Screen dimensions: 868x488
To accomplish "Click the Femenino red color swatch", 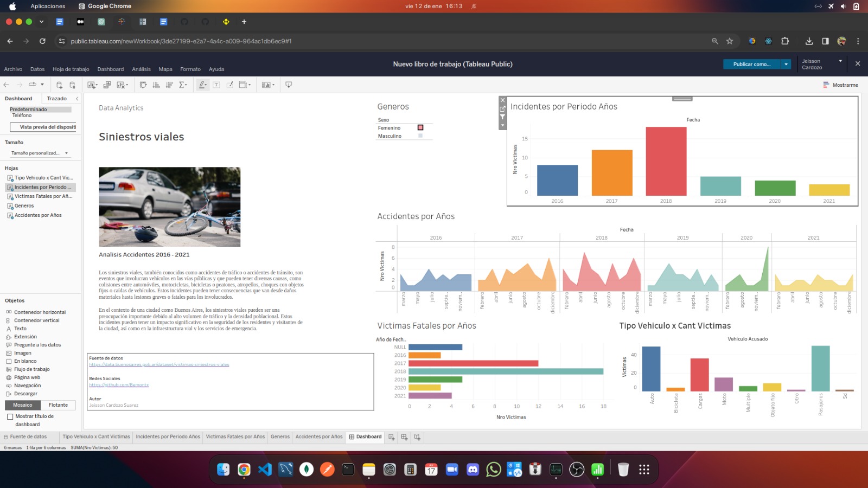I will click(420, 128).
